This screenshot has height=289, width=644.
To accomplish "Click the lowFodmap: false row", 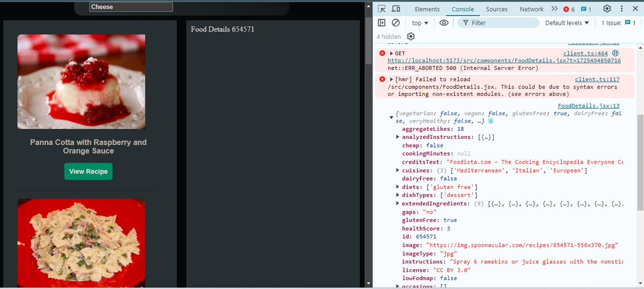I will tap(429, 278).
